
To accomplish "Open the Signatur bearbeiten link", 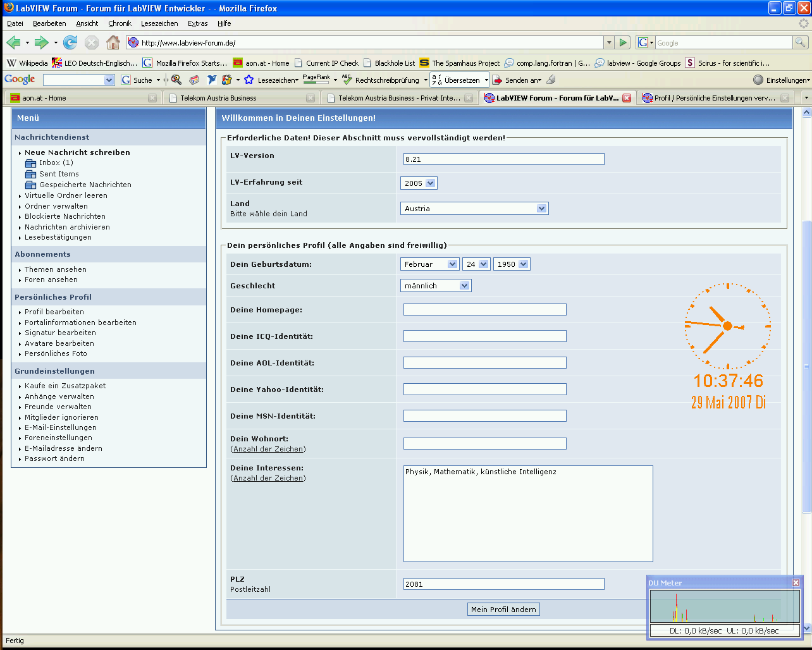I will [60, 333].
